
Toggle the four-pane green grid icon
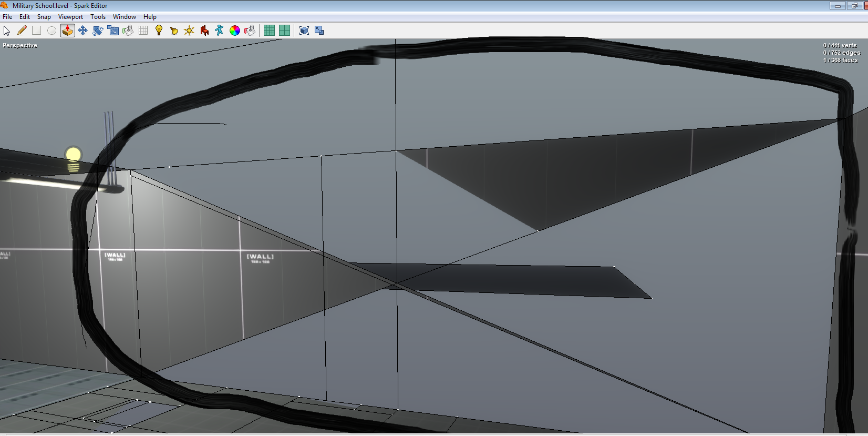(x=284, y=31)
